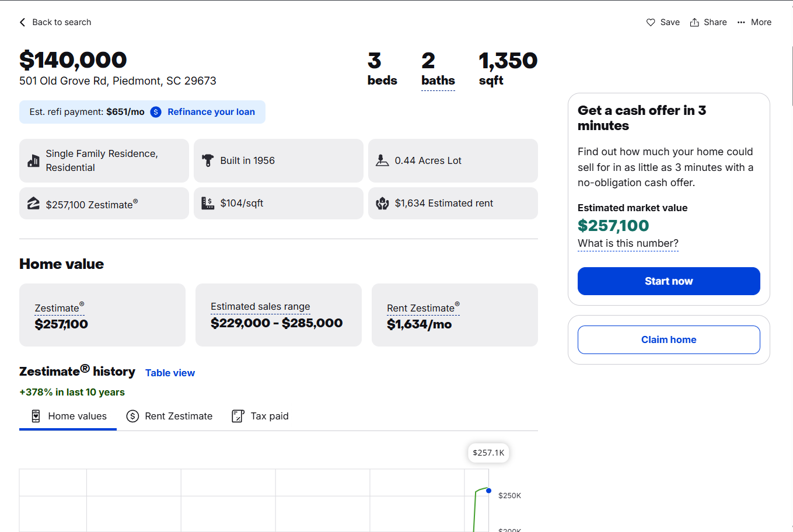Click the green $257,100 estimated market value
The height and width of the screenshot is (532, 793).
613,226
